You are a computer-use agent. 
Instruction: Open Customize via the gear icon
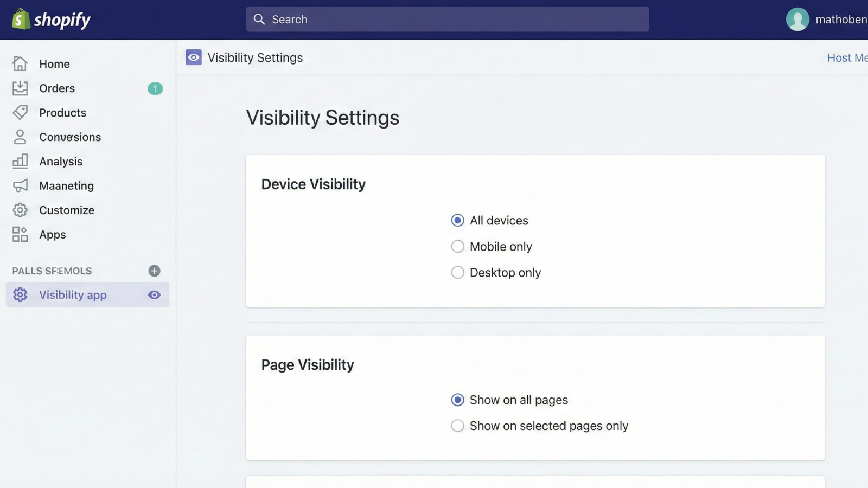tap(20, 210)
